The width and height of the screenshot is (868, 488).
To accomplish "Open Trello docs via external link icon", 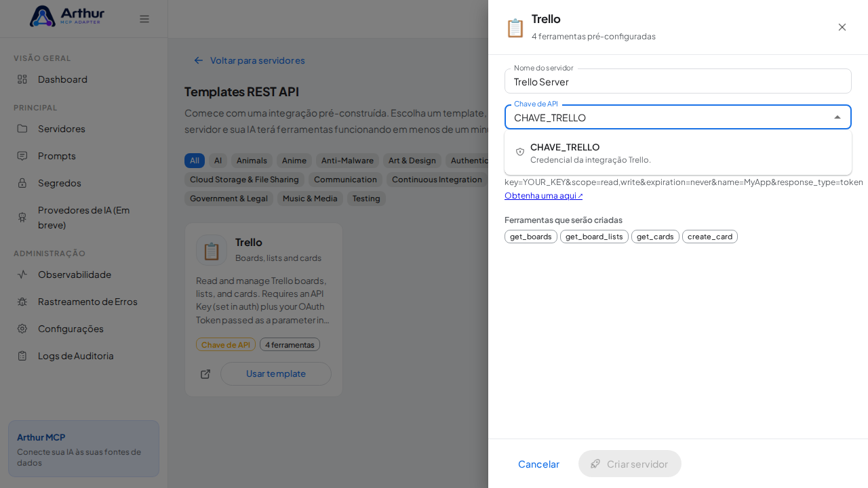I will (x=205, y=374).
